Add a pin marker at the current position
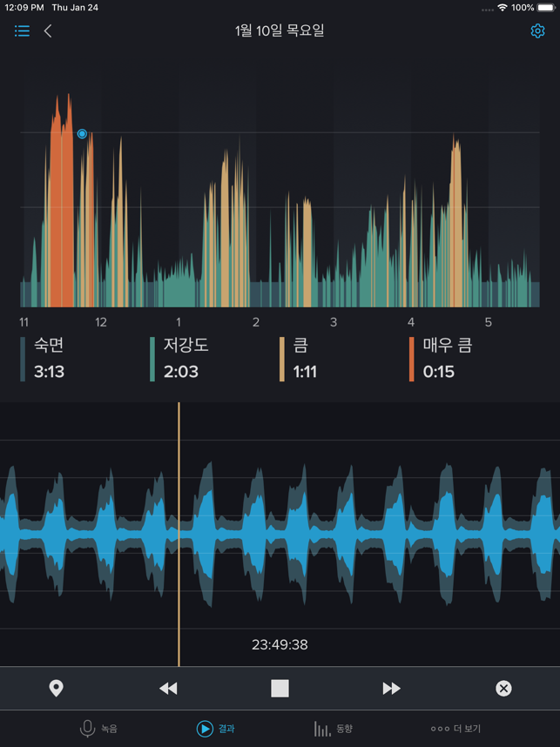 pyautogui.click(x=57, y=689)
